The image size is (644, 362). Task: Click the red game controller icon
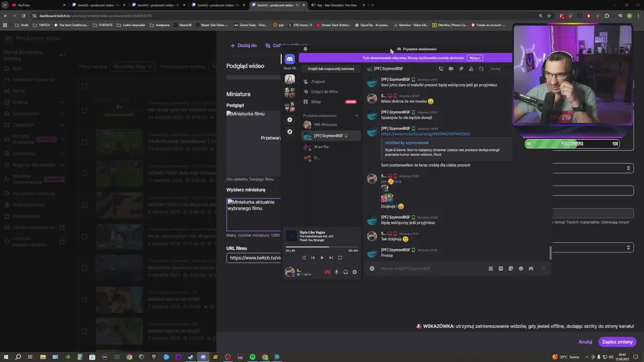[328, 272]
